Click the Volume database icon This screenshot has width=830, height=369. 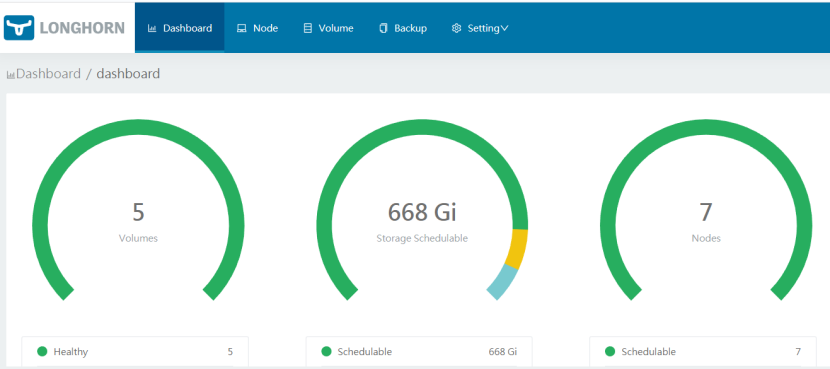pos(308,28)
